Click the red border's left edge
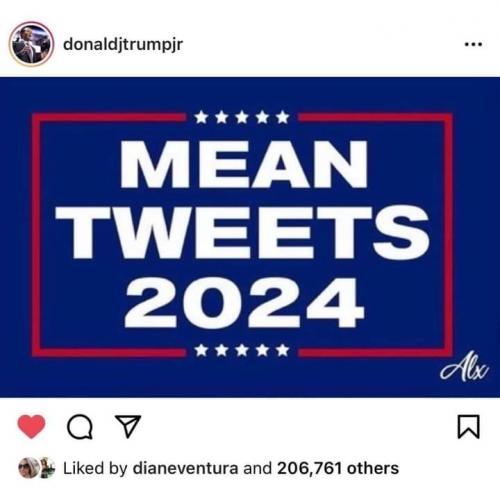The image size is (500, 488). pyautogui.click(x=36, y=235)
